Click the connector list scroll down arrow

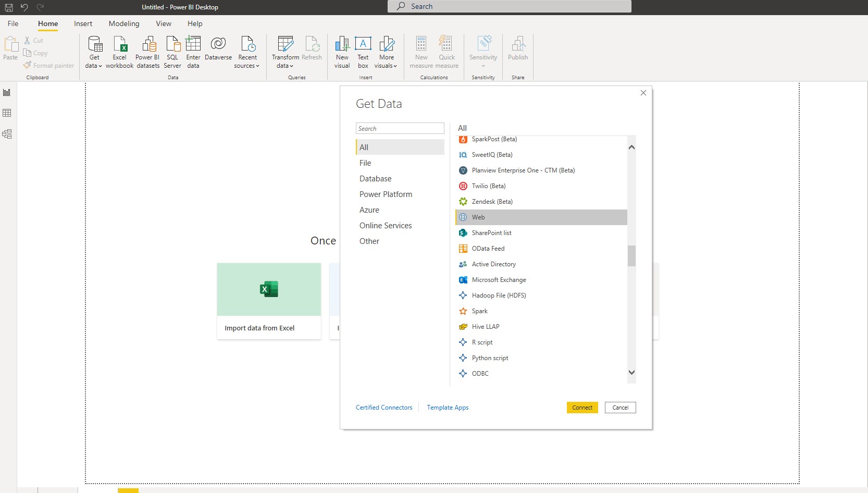(x=631, y=372)
